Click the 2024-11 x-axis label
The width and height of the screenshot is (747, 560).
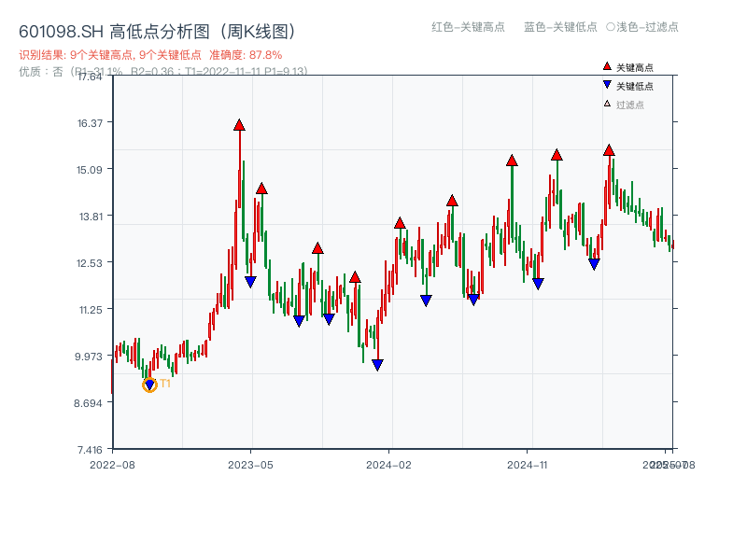tap(527, 465)
